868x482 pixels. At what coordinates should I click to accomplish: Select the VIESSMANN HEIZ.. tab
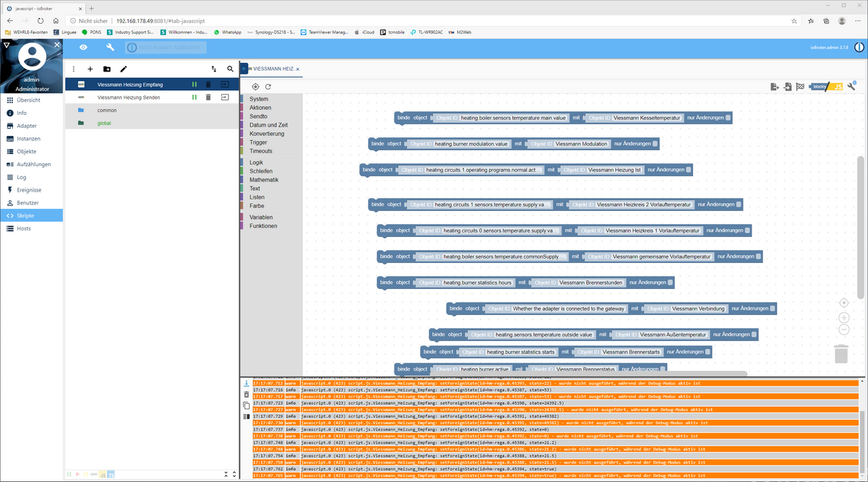pyautogui.click(x=273, y=69)
